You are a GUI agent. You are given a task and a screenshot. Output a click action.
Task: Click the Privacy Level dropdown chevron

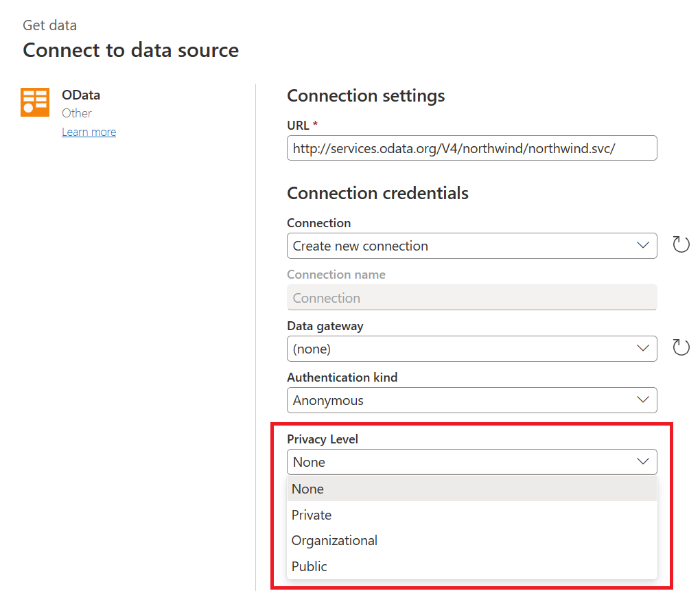(643, 461)
